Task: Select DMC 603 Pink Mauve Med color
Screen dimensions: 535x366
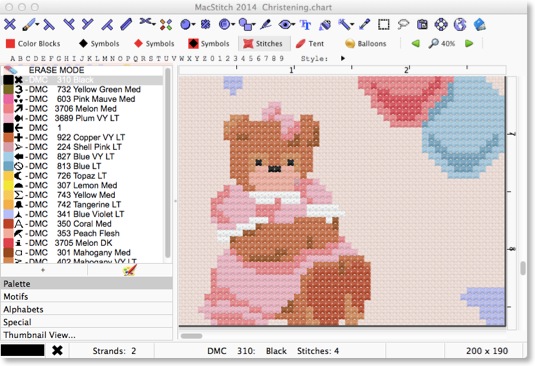Action: (x=83, y=99)
